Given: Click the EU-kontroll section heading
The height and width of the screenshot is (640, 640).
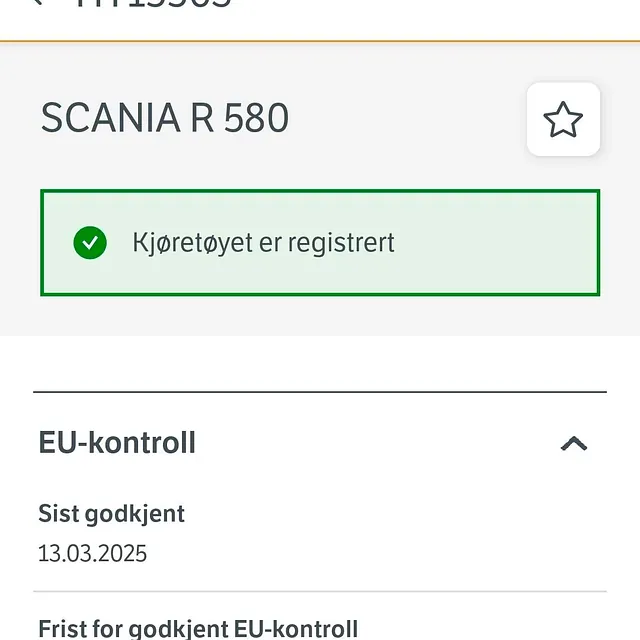Looking at the screenshot, I should point(117,443).
